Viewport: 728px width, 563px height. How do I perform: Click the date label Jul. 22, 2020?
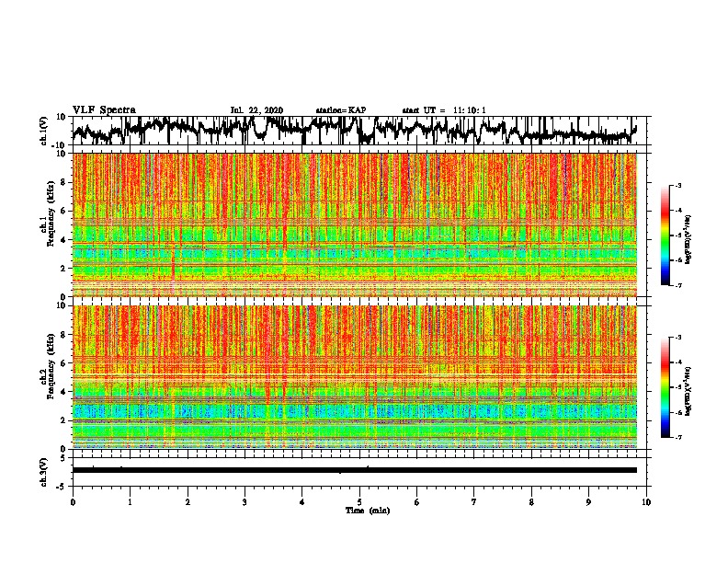[x=256, y=110]
